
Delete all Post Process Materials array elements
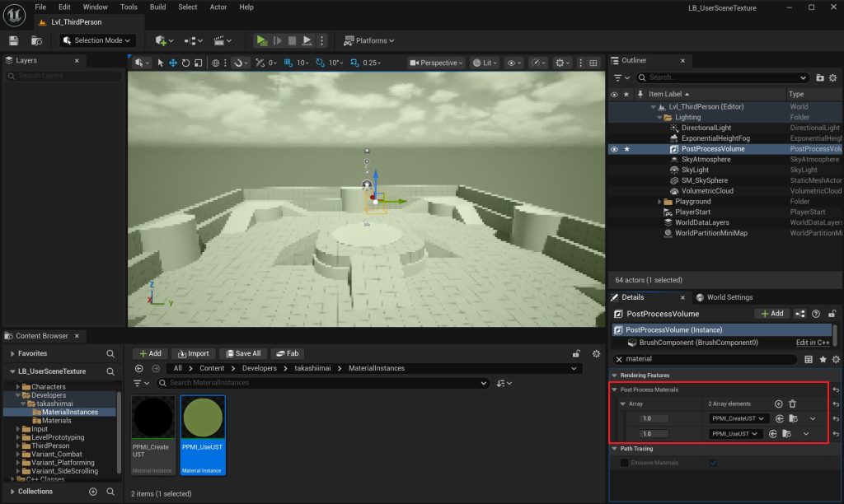point(792,404)
